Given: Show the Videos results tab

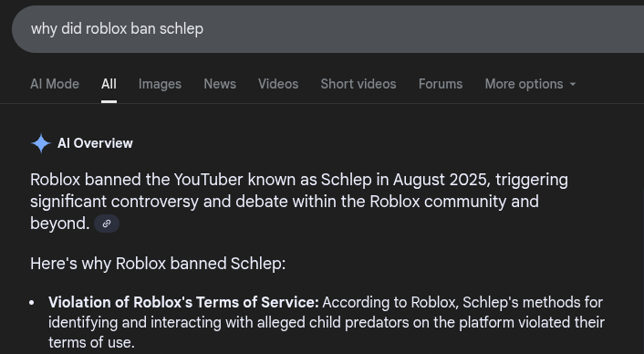Looking at the screenshot, I should click(278, 84).
